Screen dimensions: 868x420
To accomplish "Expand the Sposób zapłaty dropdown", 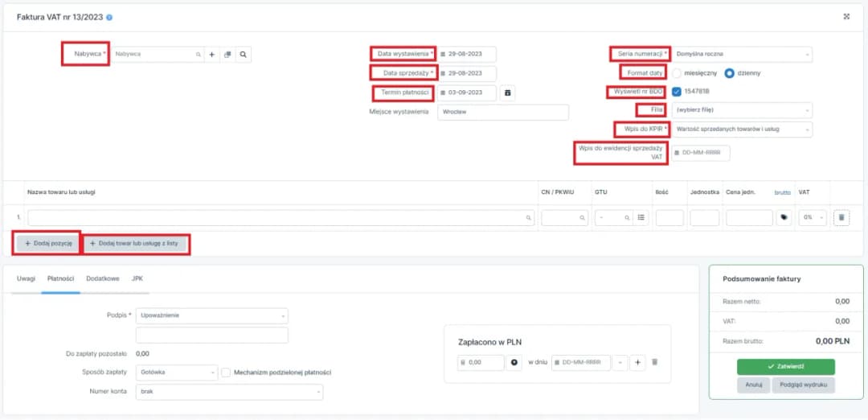I will [177, 373].
